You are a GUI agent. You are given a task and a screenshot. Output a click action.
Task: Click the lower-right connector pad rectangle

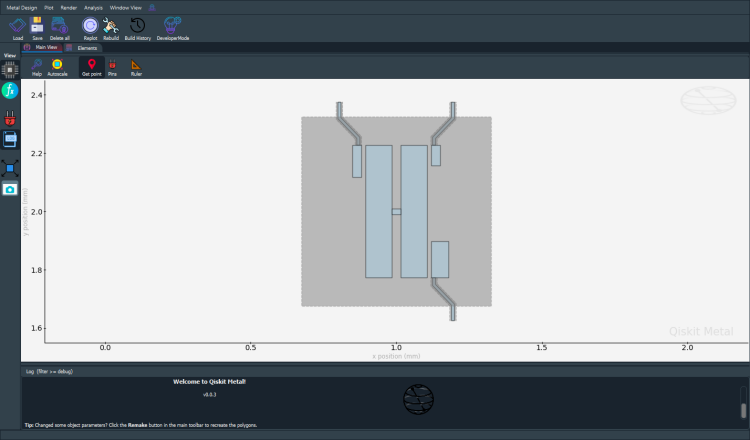coord(440,259)
